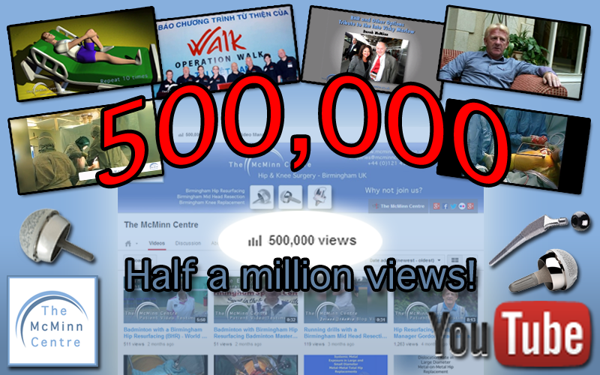Click the hip resurfacing implant banner icon
Image resolution: width=600 pixels, height=375 pixels.
[x=262, y=197]
